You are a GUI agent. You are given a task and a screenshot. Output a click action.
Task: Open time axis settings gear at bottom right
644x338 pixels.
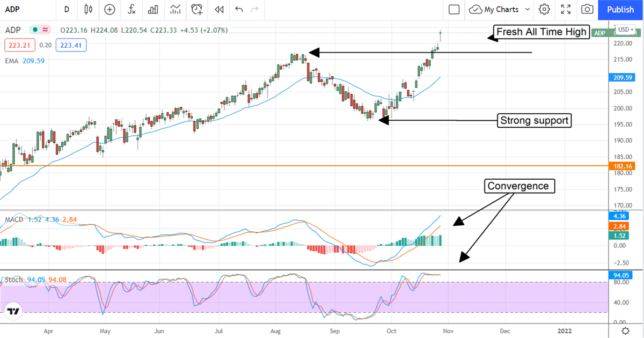[626, 330]
